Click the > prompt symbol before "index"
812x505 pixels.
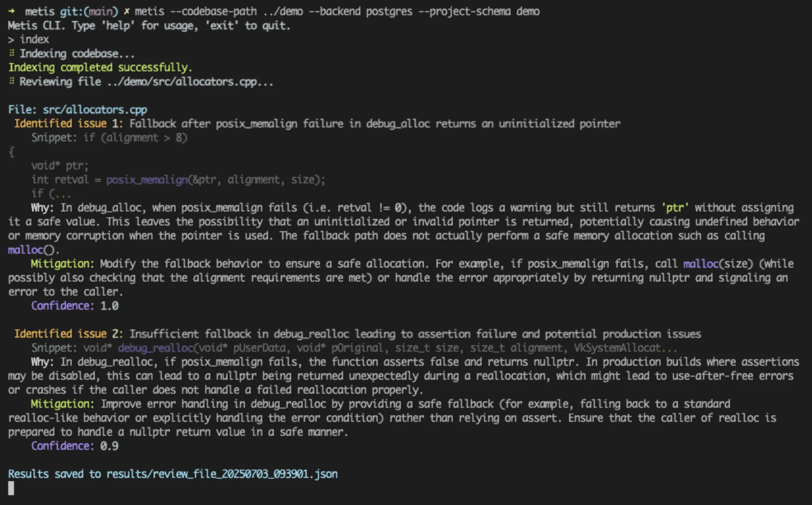pyautogui.click(x=11, y=40)
